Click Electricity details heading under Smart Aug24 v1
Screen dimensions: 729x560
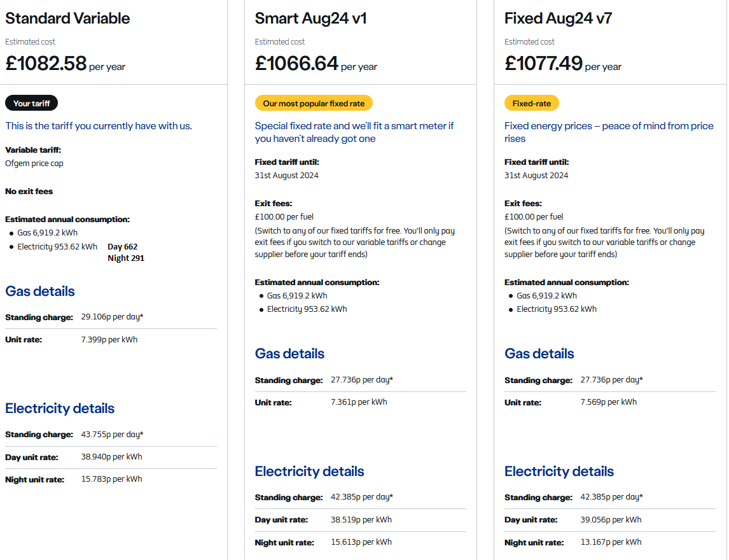309,471
